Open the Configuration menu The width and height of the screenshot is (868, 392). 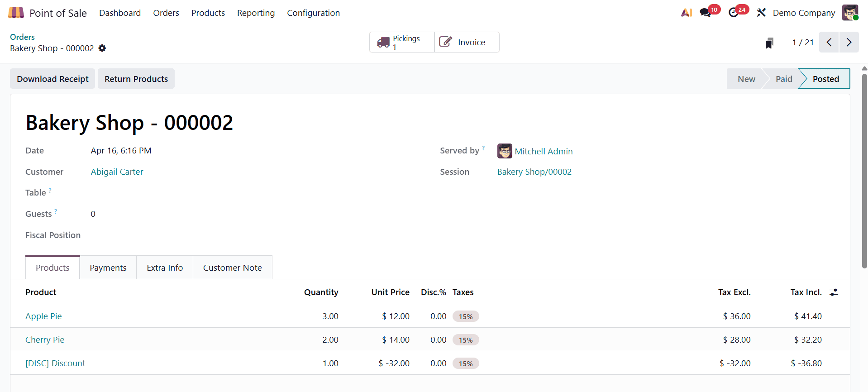313,13
